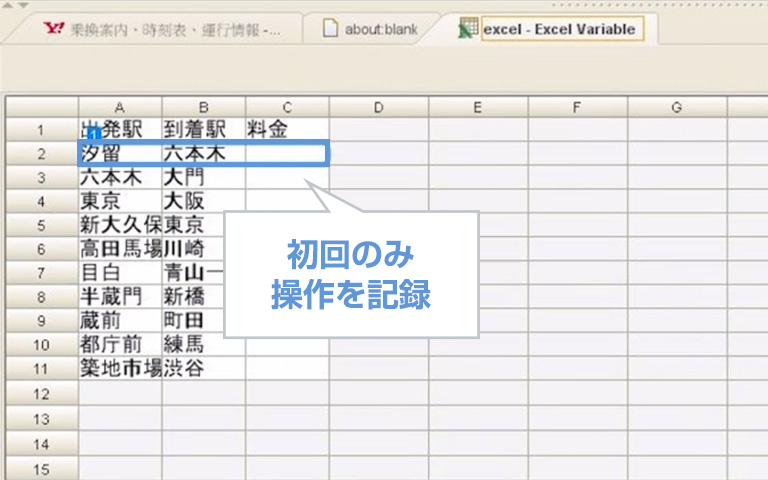This screenshot has width=768, height=480.
Task: Click the 大阪 cell
Action: tap(204, 202)
